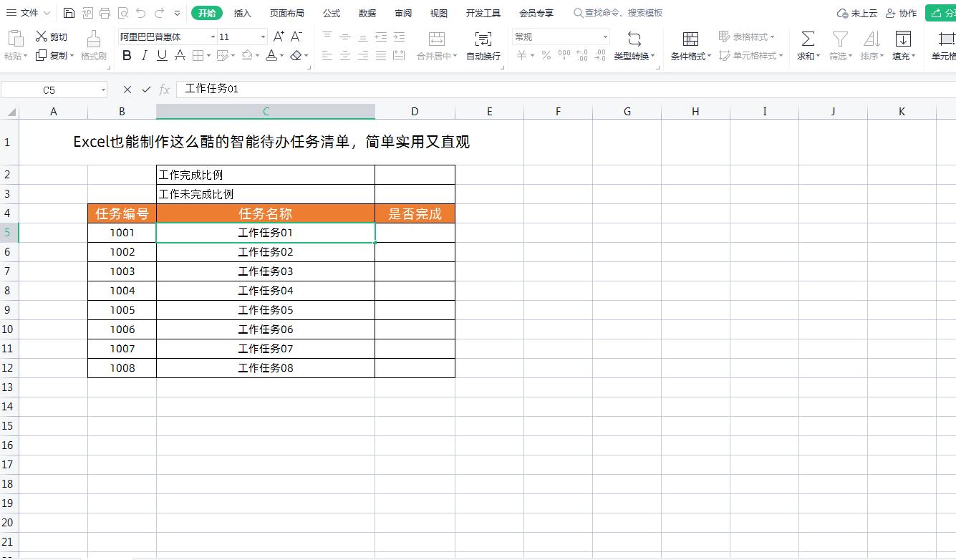The width and height of the screenshot is (956, 560).
Task: Apply bold formatting with the B icon
Action: (127, 54)
